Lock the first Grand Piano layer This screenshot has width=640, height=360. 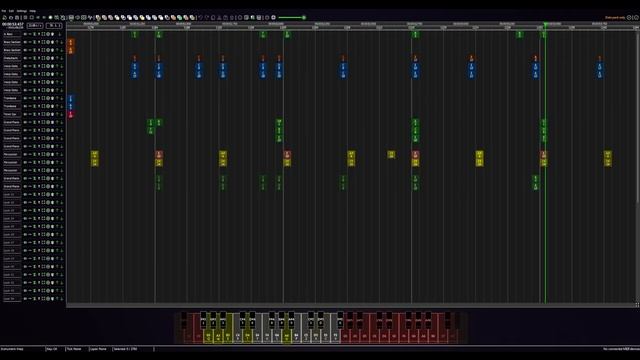[x=34, y=122]
